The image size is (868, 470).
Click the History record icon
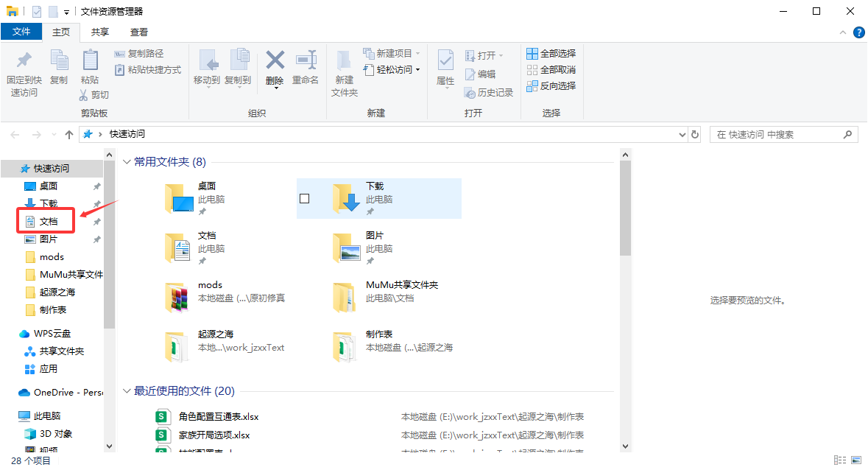click(470, 92)
